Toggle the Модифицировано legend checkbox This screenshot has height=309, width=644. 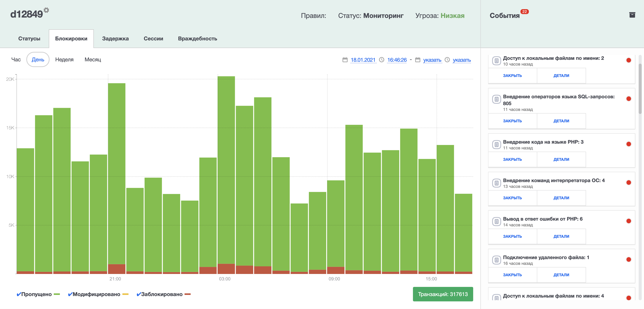coord(70,294)
